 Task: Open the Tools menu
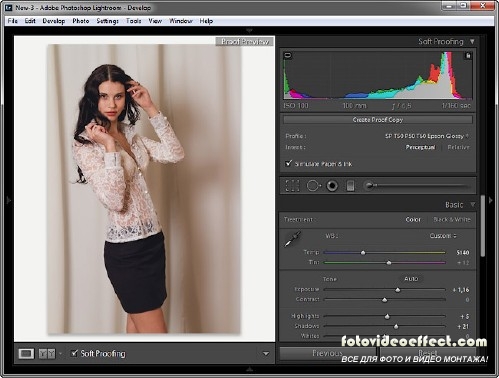[x=134, y=21]
